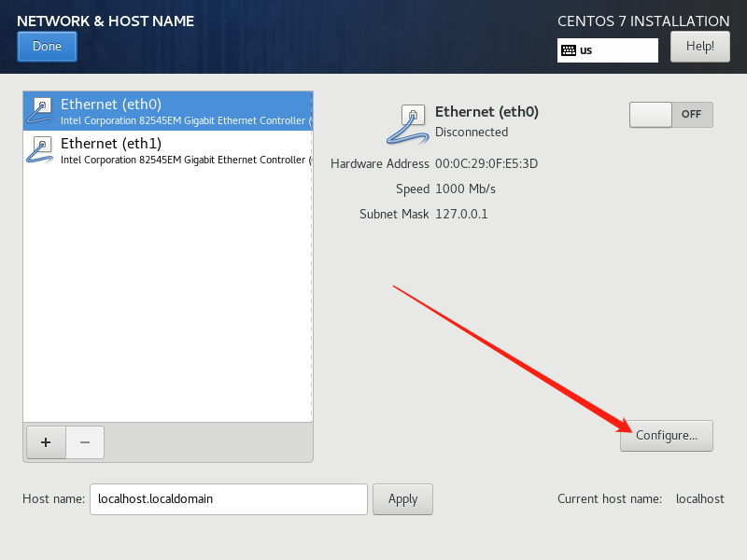Click the current host name value localhost

[x=699, y=498]
